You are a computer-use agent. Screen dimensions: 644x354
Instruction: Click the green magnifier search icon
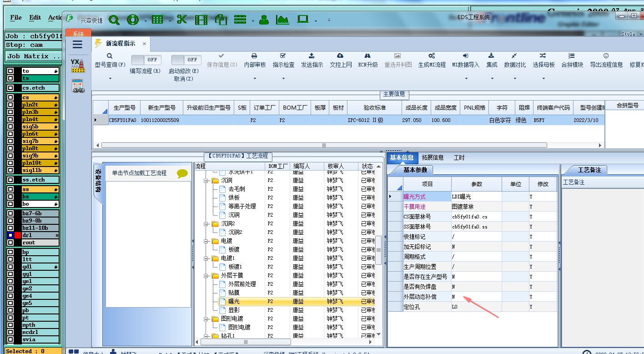coord(114,20)
